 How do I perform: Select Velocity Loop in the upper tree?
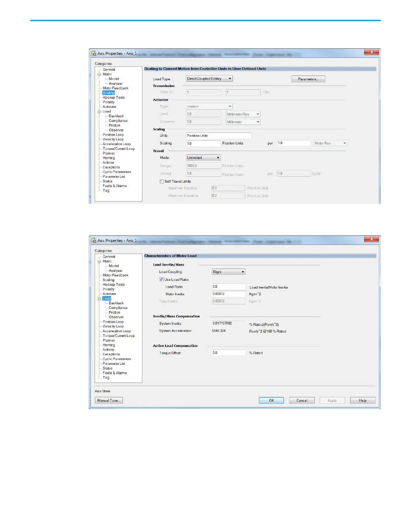113,139
